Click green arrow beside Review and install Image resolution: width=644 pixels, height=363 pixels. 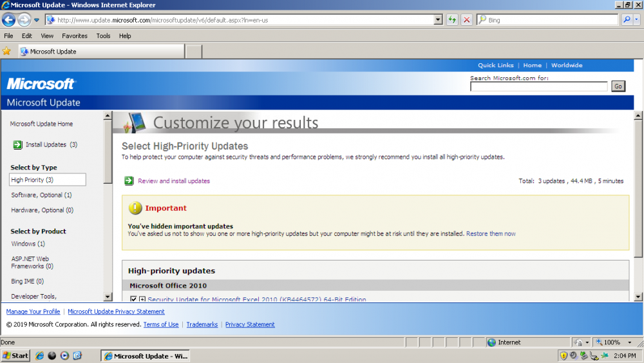pos(129,181)
